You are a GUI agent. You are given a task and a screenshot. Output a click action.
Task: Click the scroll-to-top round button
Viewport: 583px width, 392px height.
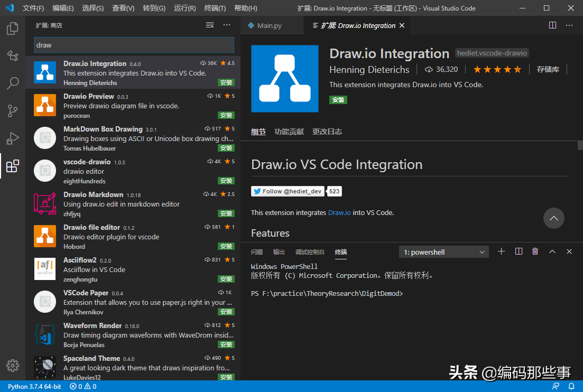(x=553, y=218)
